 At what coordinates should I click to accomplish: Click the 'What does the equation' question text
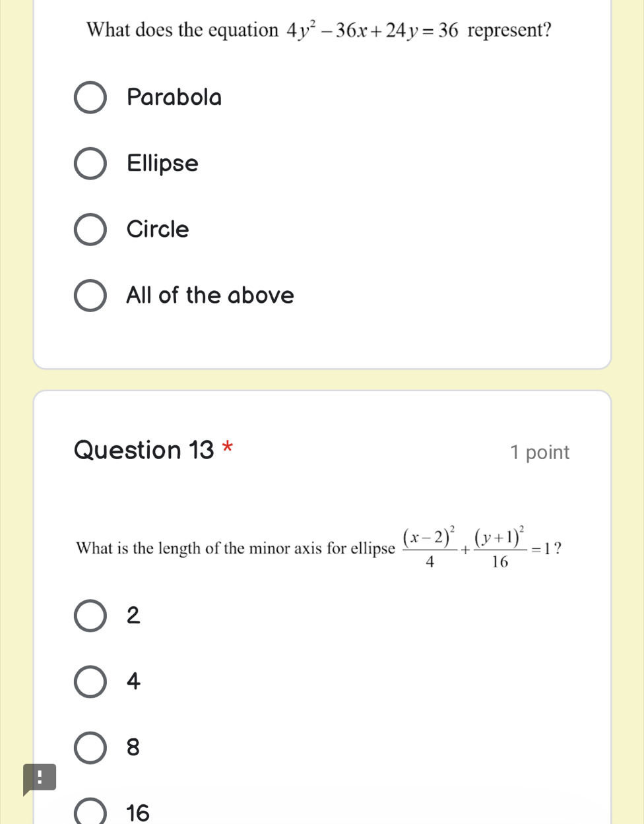pos(182,30)
